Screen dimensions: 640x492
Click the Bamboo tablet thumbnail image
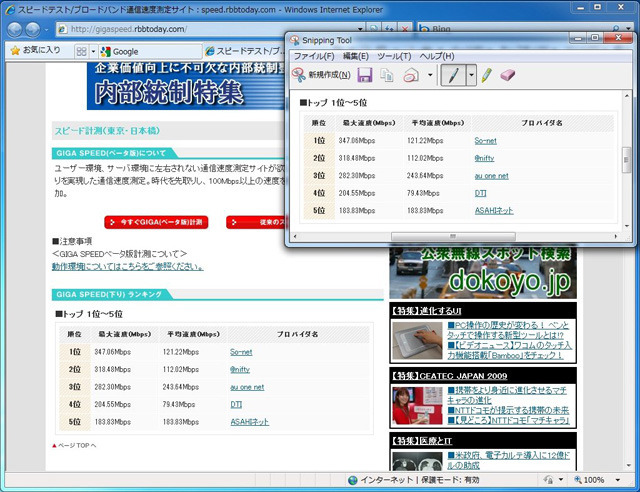pyautogui.click(x=417, y=341)
